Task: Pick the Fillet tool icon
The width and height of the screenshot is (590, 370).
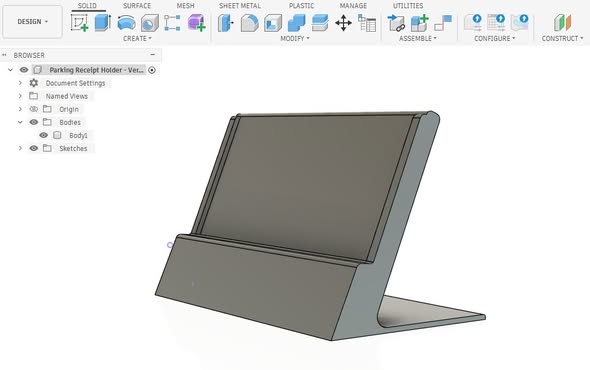Action: (x=249, y=23)
